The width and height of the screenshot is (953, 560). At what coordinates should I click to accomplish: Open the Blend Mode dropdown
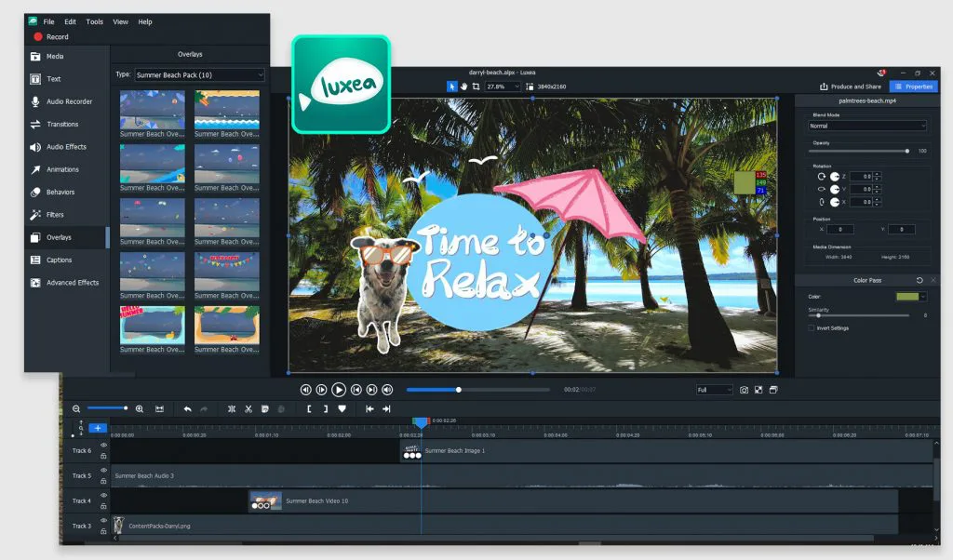(867, 126)
